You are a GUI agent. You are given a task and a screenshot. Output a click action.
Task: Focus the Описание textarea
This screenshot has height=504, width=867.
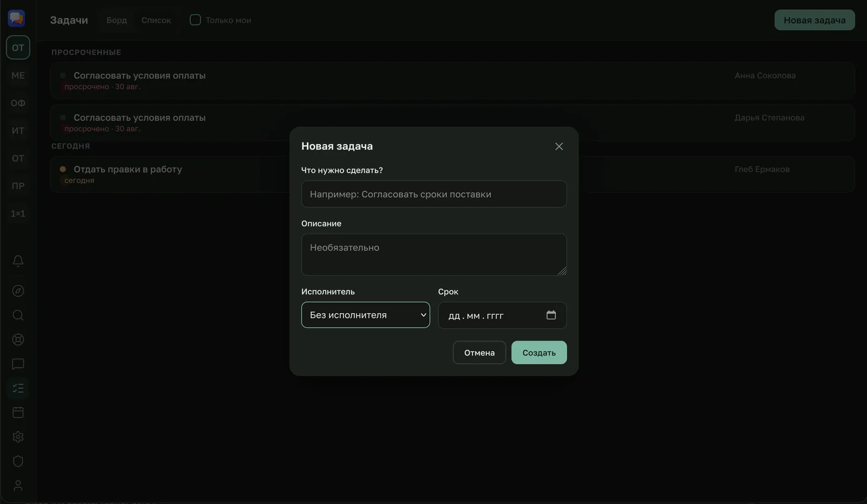click(x=434, y=255)
